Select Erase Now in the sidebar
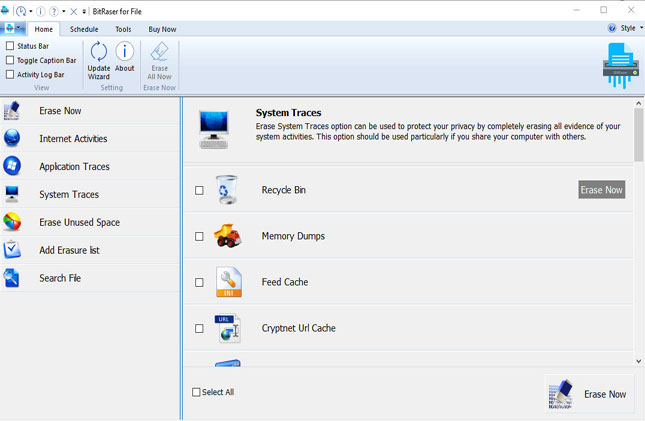Image resolution: width=645 pixels, height=421 pixels. click(90, 111)
